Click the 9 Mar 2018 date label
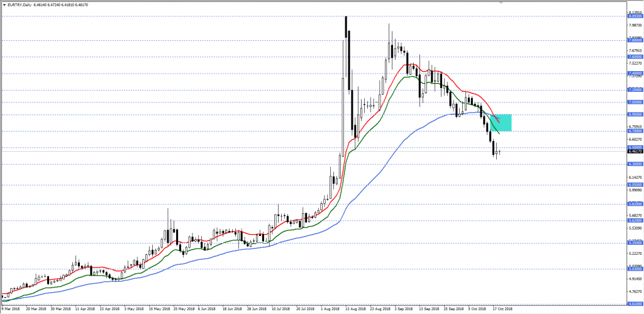 (11, 308)
